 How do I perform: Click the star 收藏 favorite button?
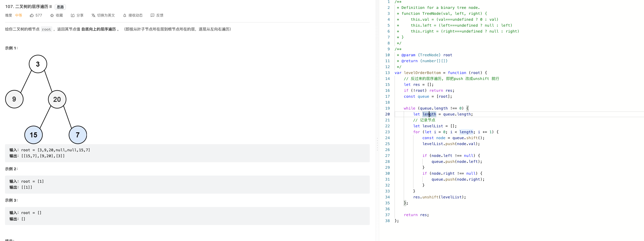56,15
